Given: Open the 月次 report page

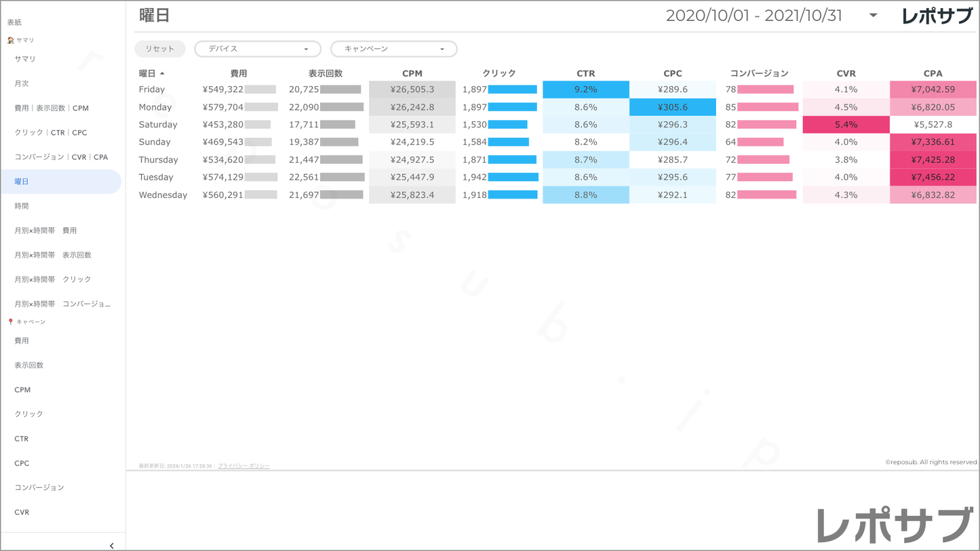Looking at the screenshot, I should click(x=22, y=83).
